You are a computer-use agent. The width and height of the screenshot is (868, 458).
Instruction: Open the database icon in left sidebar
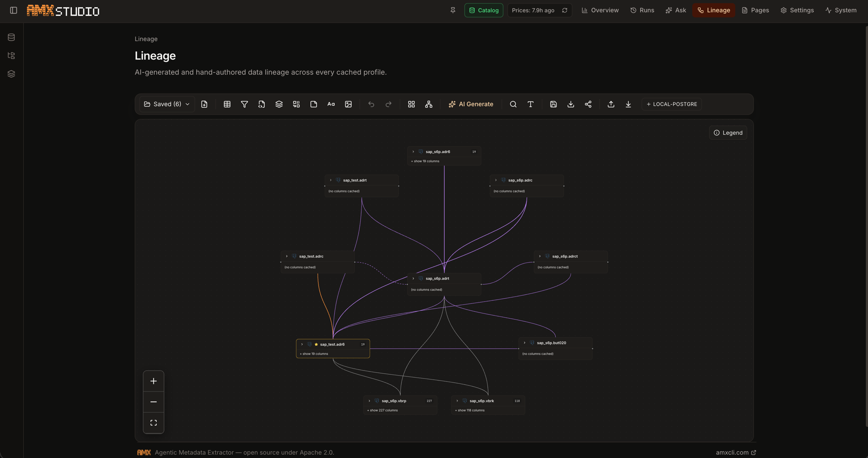pos(11,37)
